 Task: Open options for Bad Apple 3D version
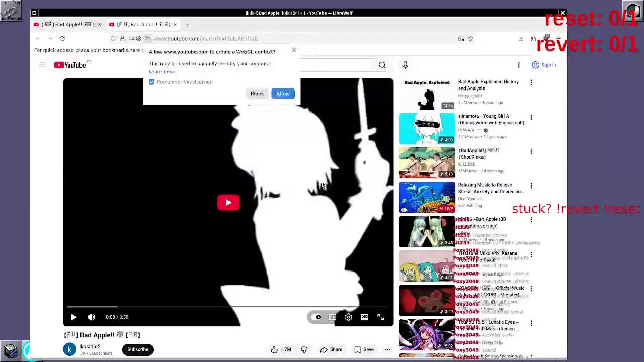(x=531, y=220)
